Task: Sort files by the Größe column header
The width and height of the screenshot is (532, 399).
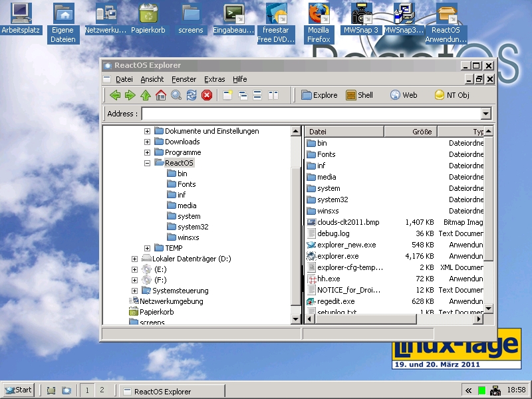Action: pyautogui.click(x=410, y=132)
